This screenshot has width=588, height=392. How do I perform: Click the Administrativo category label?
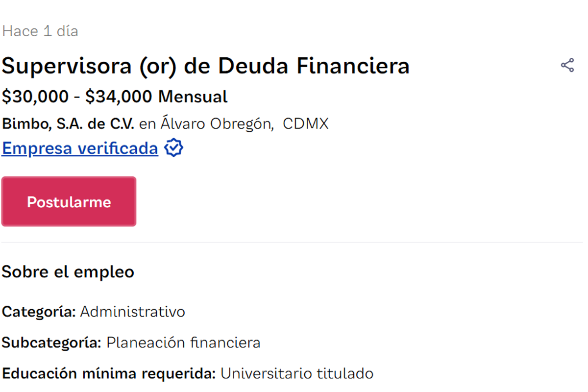pyautogui.click(x=133, y=312)
